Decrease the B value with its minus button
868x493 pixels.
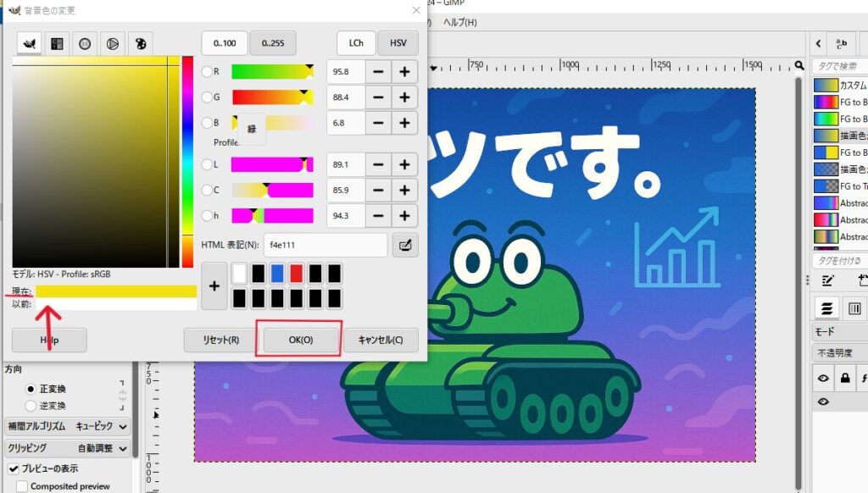(378, 123)
